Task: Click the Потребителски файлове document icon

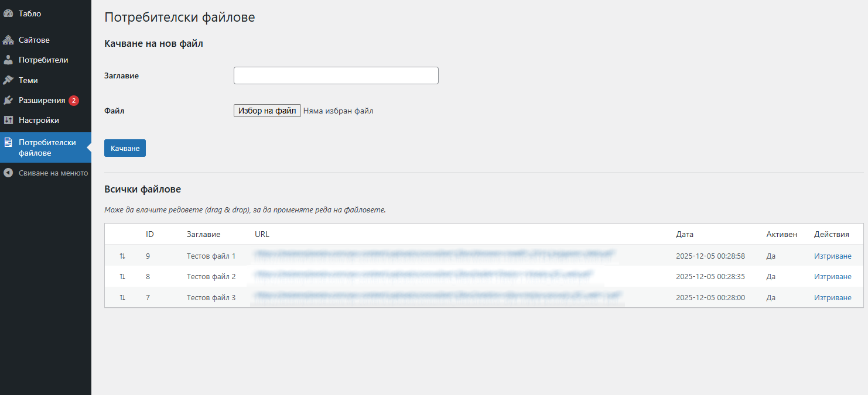Action: click(8, 142)
